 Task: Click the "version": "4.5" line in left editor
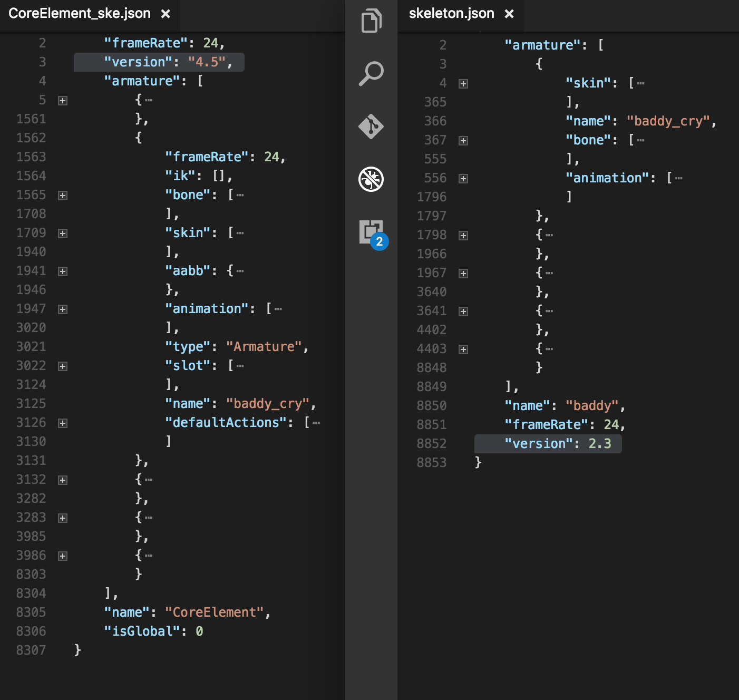click(168, 62)
